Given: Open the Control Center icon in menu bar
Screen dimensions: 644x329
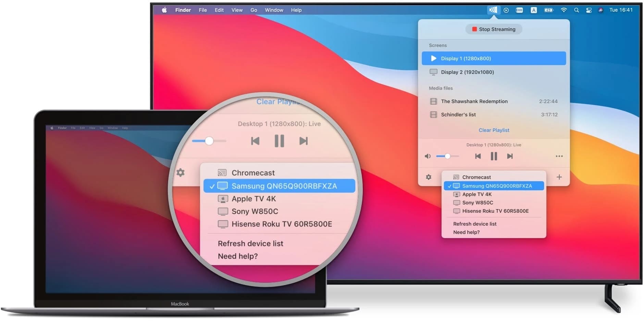Looking at the screenshot, I should [x=589, y=10].
